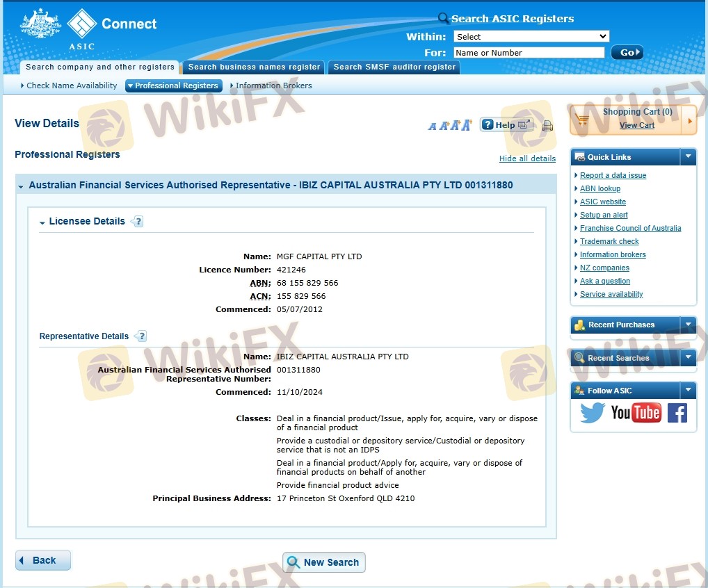Click the Name or Number search field
Screen dimensions: 708x588
(x=529, y=53)
